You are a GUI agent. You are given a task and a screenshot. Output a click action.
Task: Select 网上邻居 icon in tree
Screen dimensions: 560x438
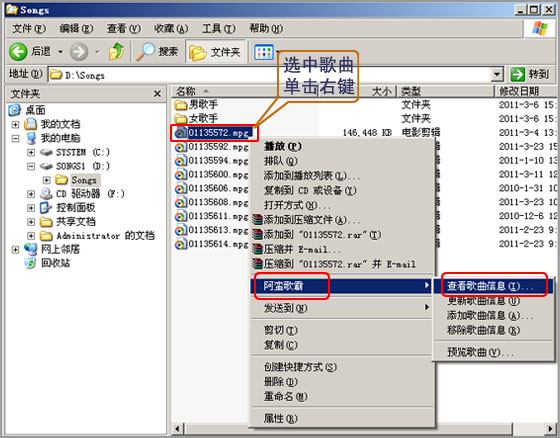(x=31, y=249)
